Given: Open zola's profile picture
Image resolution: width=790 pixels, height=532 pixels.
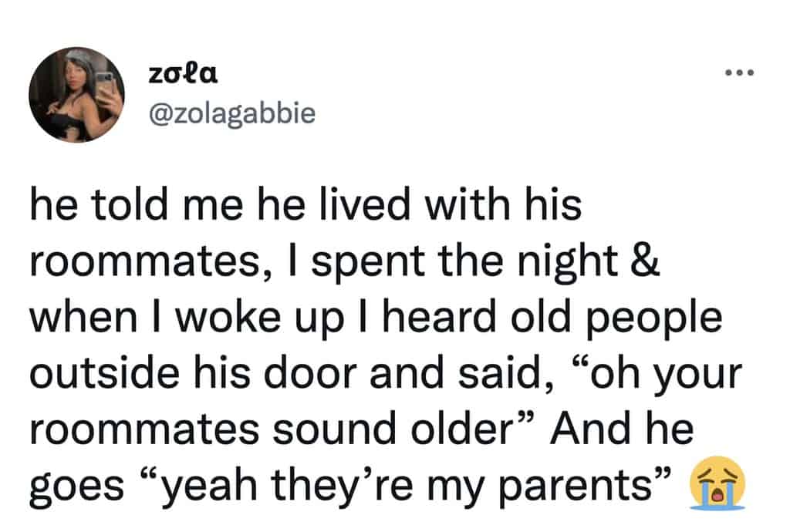Looking at the screenshot, I should 77,96.
